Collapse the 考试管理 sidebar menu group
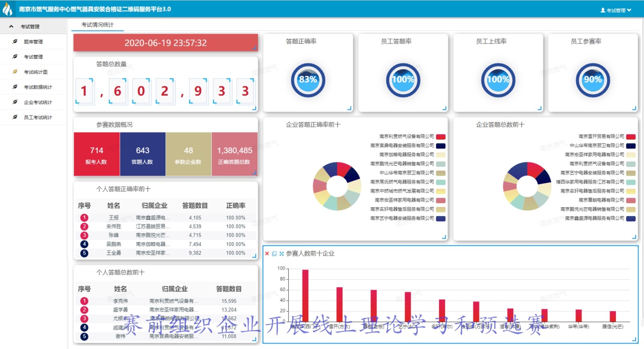 click(x=11, y=27)
